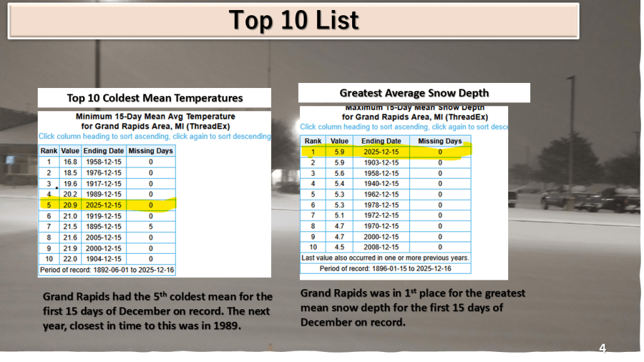Sort snow depth table by Ending Date heading
The width and height of the screenshot is (644, 362).
click(381, 141)
